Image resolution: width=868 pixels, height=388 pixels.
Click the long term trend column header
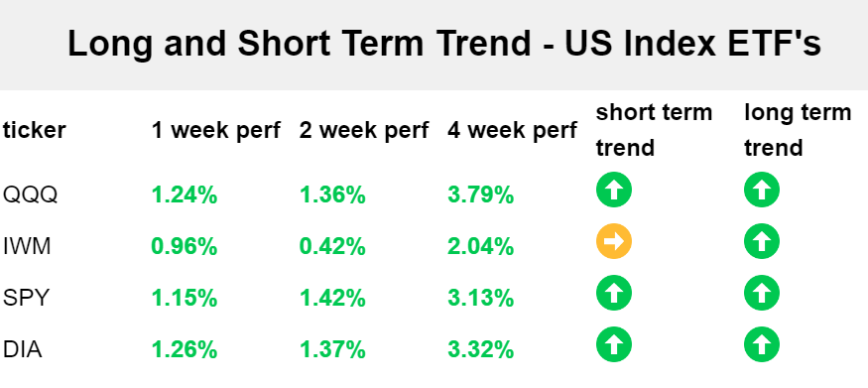(x=798, y=130)
